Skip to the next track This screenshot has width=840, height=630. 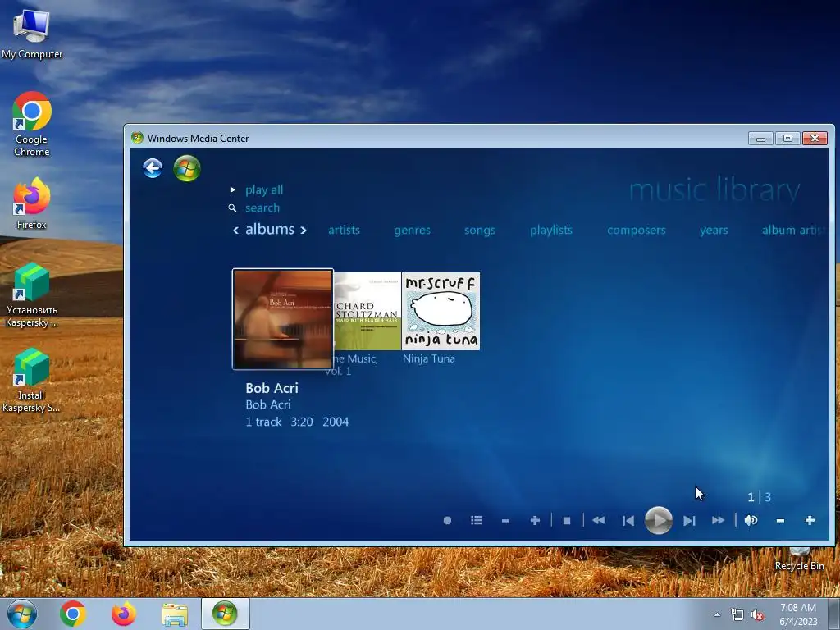(x=689, y=520)
